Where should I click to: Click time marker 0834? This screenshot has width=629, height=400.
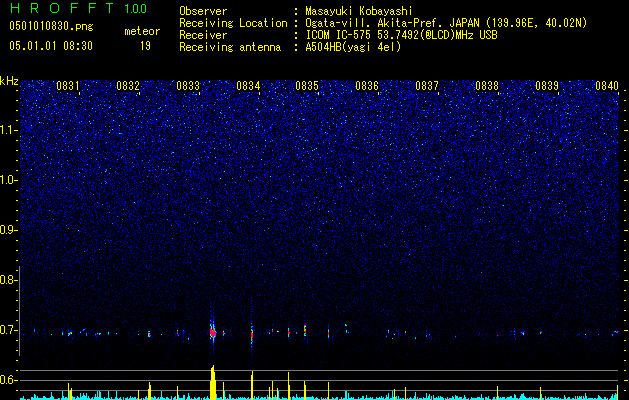point(248,85)
